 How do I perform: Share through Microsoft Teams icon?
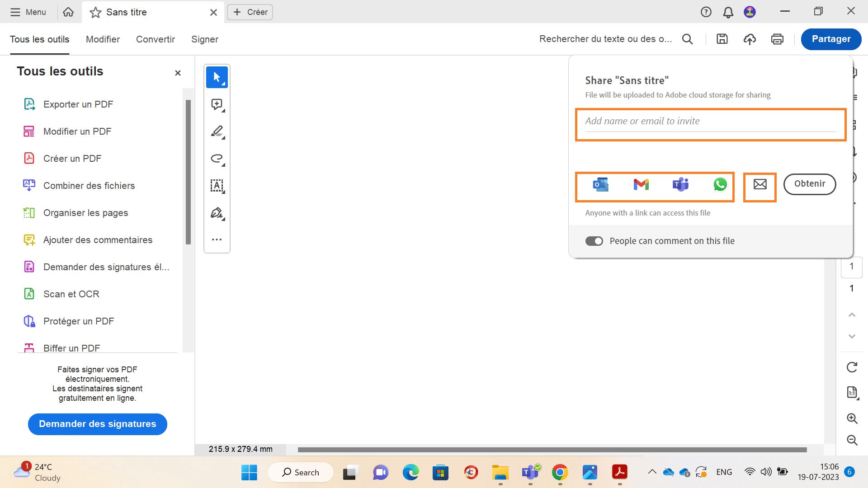(680, 184)
